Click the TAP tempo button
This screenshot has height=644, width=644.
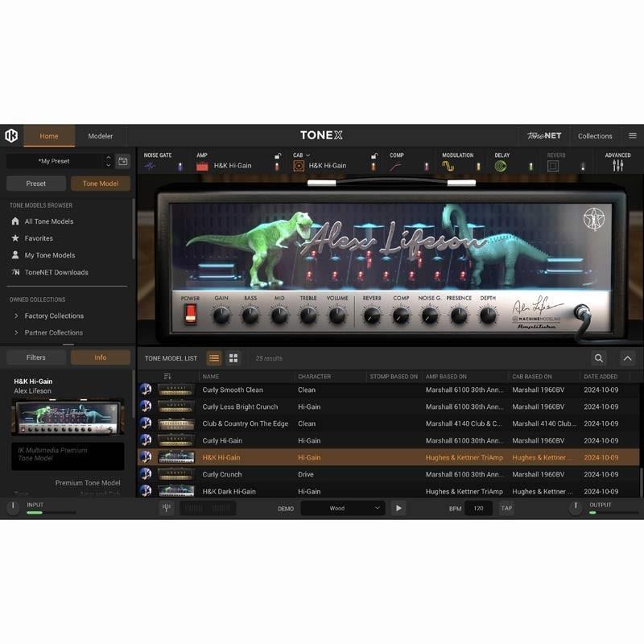coord(506,508)
